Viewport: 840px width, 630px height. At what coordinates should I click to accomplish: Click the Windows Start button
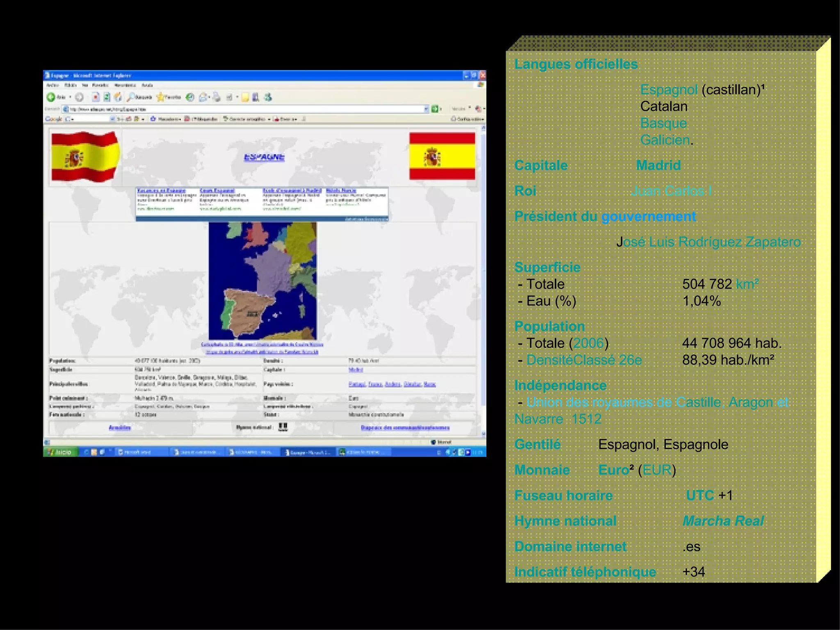click(60, 452)
